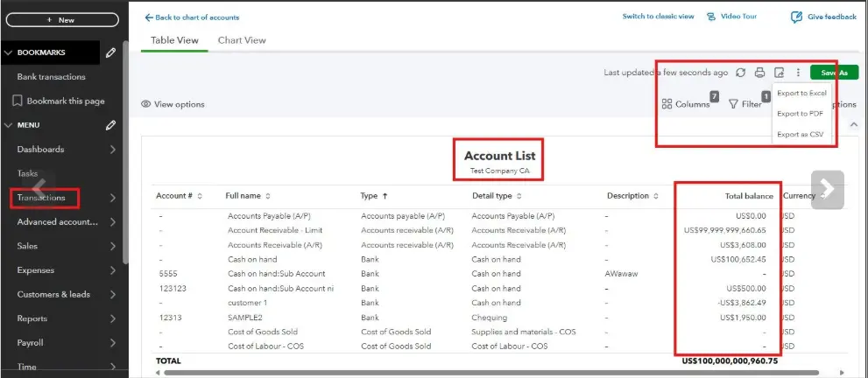Collapse the BOOKMARKS section
Screen dimensions: 868x378
tap(8, 52)
